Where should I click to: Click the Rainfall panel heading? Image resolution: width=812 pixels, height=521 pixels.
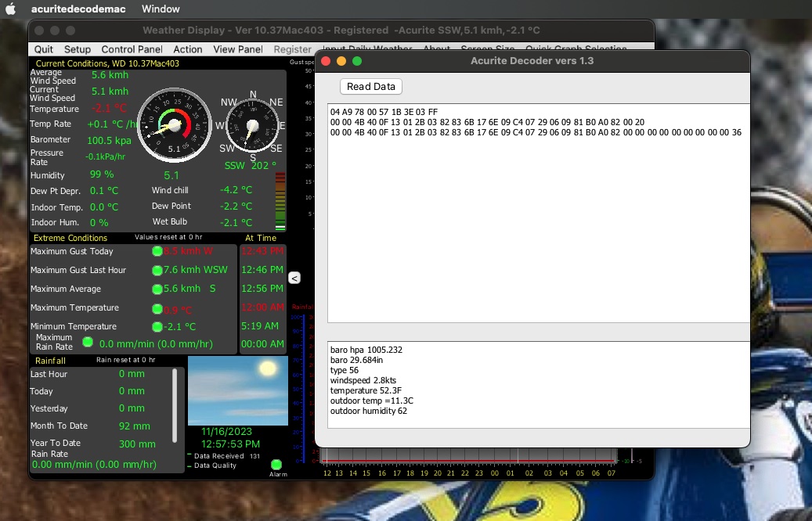(50, 361)
